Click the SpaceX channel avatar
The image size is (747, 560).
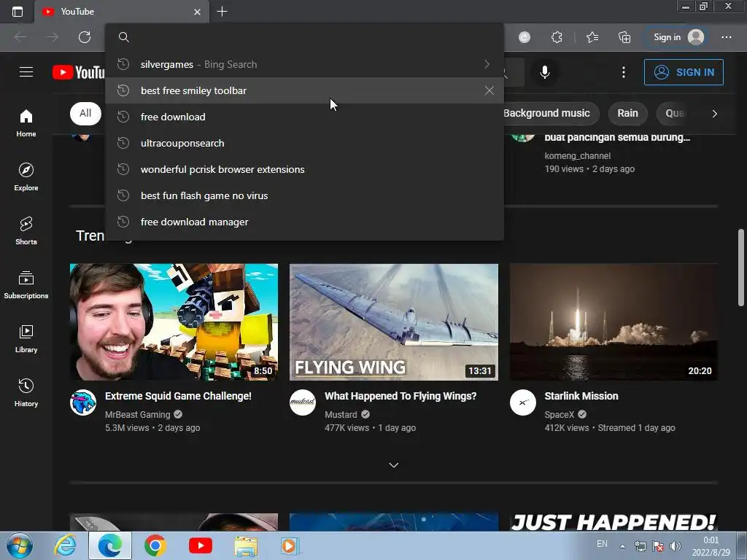[x=522, y=402]
